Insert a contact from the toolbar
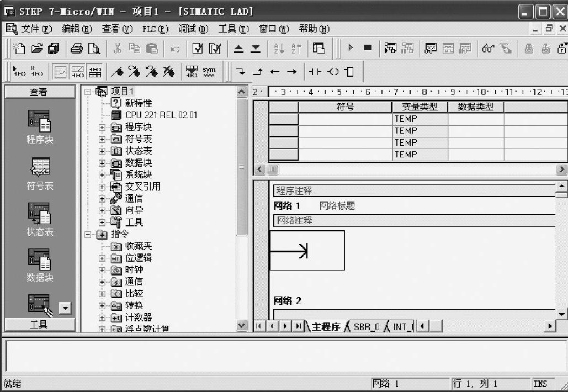This screenshot has width=568, height=392. point(315,71)
